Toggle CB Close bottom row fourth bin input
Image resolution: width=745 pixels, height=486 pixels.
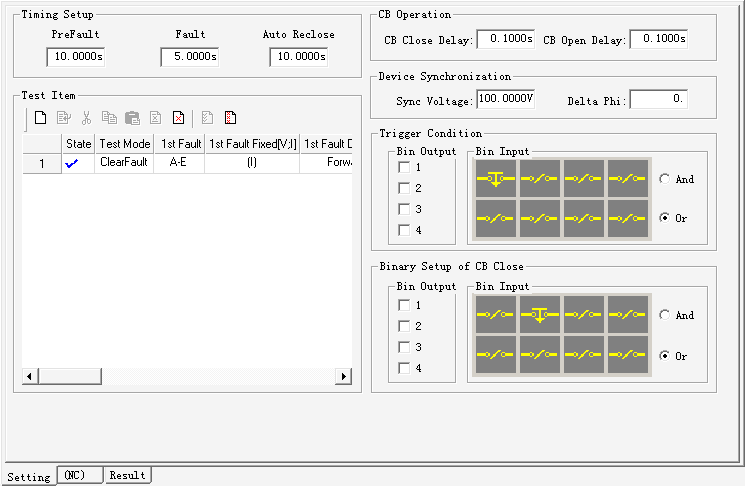tap(627, 354)
